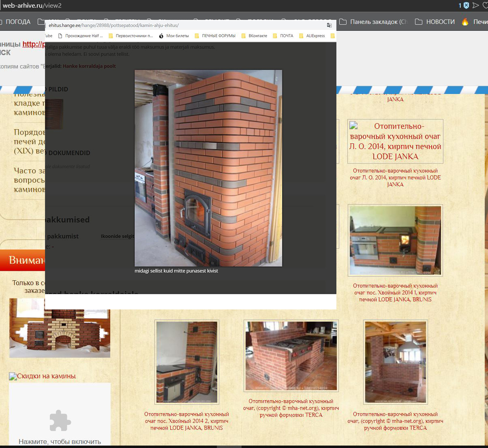Open the Первоисточники bookmark folder
Image resolution: width=488 pixels, height=448 pixels.
pos(131,36)
